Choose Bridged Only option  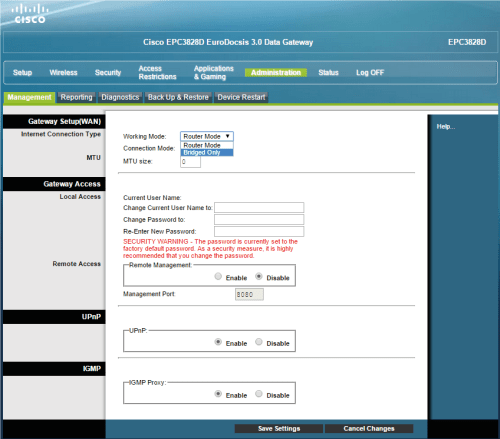pos(207,153)
